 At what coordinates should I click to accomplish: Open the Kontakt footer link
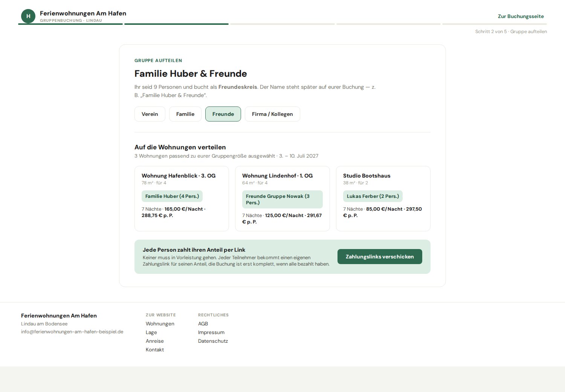tap(155, 349)
